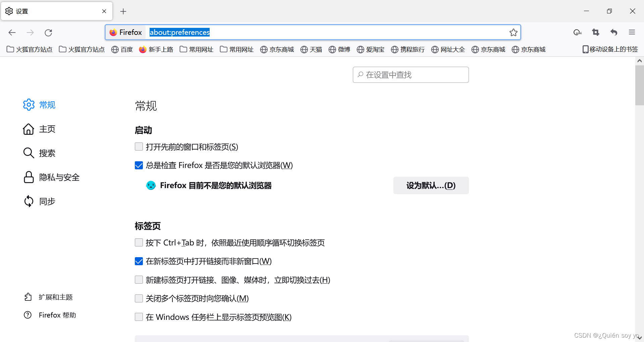This screenshot has height=342, width=644.
Task: Expand second 常用网址 bookmark folder
Action: click(237, 50)
